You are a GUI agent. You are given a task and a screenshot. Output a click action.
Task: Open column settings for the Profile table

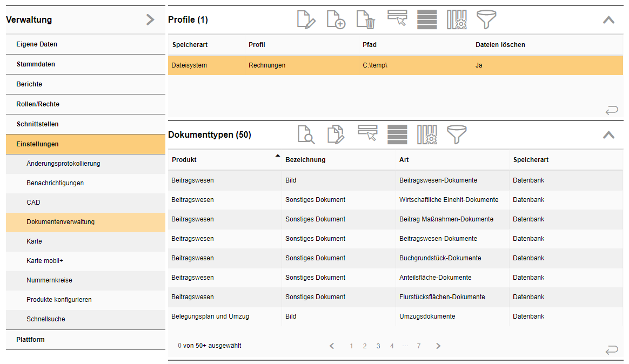457,20
